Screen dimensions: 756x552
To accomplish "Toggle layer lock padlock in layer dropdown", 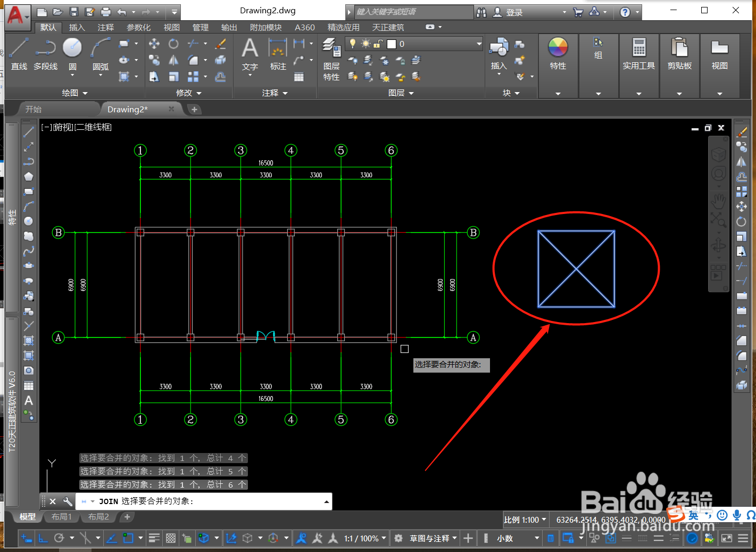I will (x=378, y=44).
